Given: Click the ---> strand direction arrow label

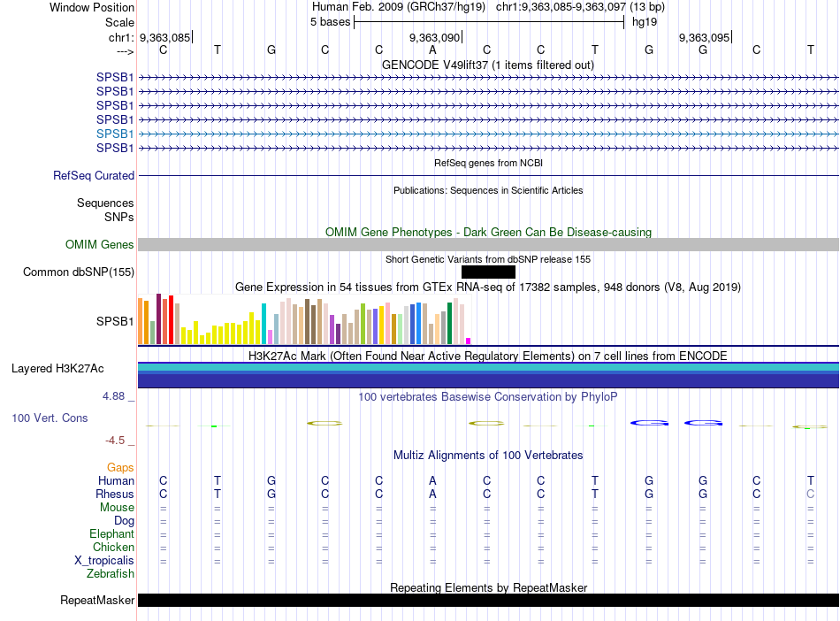Looking at the screenshot, I should click(125, 51).
